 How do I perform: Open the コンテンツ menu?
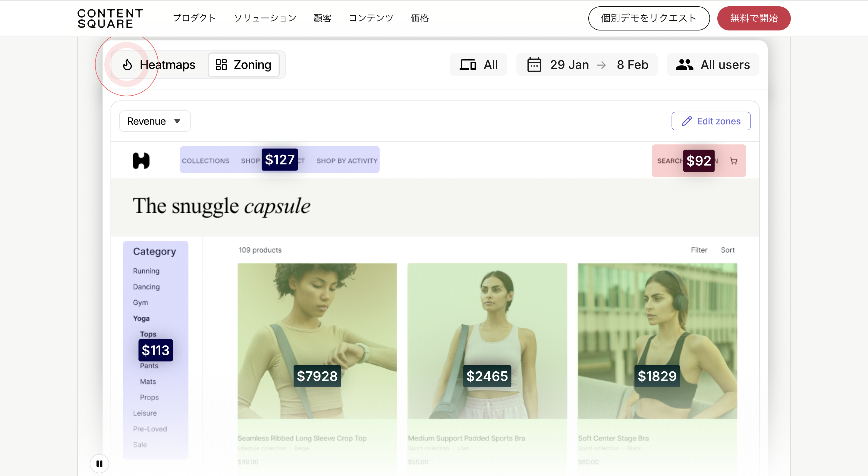[371, 18]
